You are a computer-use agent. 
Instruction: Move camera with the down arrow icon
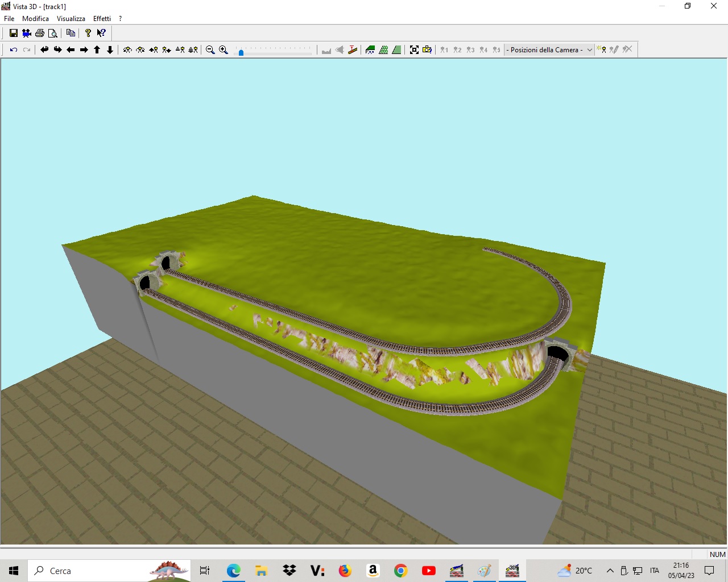(x=110, y=50)
